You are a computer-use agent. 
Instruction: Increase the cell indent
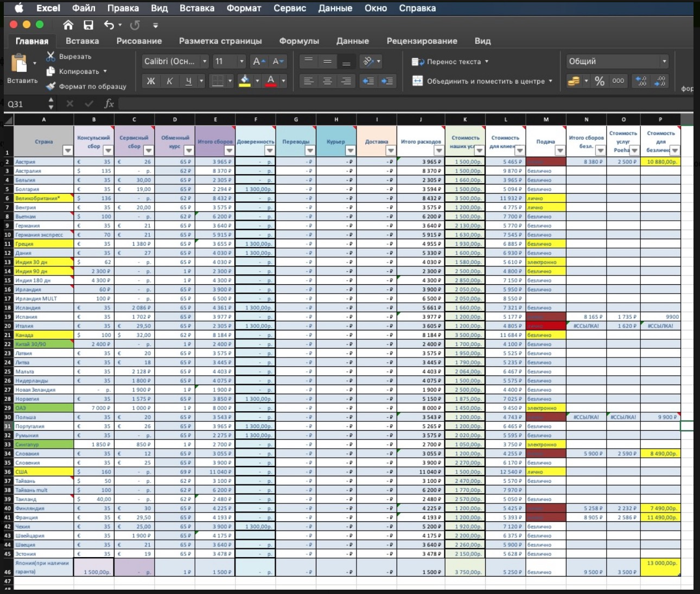[x=387, y=81]
